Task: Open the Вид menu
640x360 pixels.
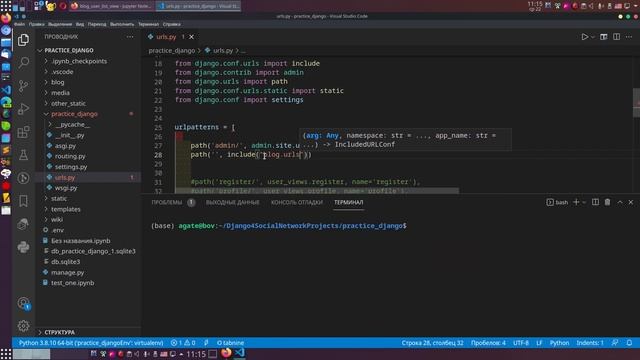Action: pyautogui.click(x=80, y=24)
